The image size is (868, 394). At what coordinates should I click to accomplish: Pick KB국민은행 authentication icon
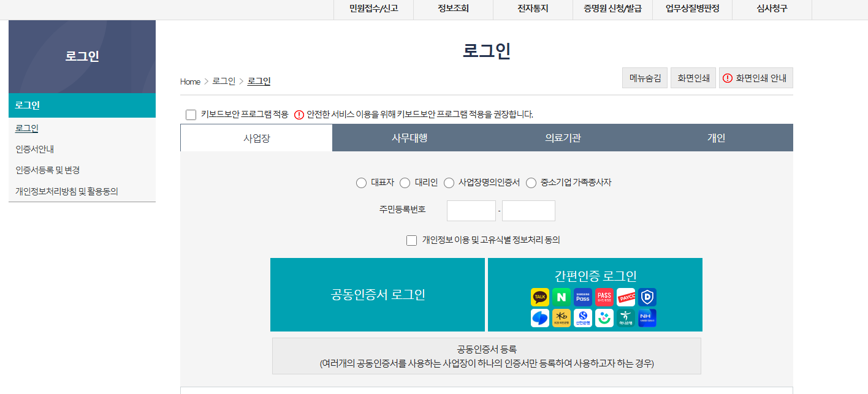tap(562, 318)
